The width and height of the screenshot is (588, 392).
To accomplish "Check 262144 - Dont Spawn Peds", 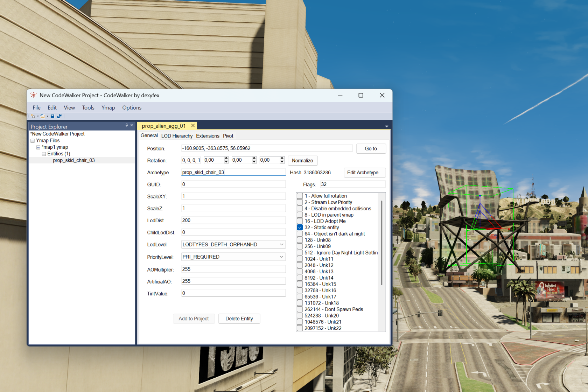I will (300, 309).
